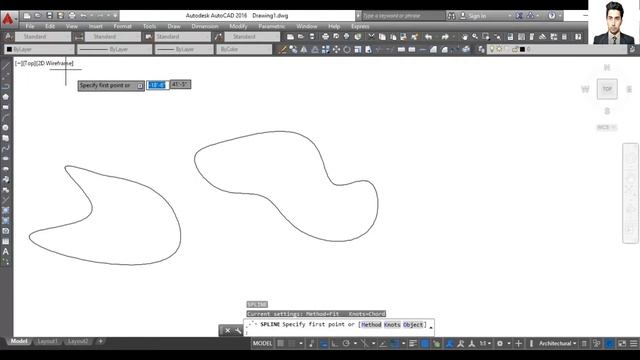Toggle the layer on/off light bulb icon
The image size is (640, 360).
click(492, 49)
